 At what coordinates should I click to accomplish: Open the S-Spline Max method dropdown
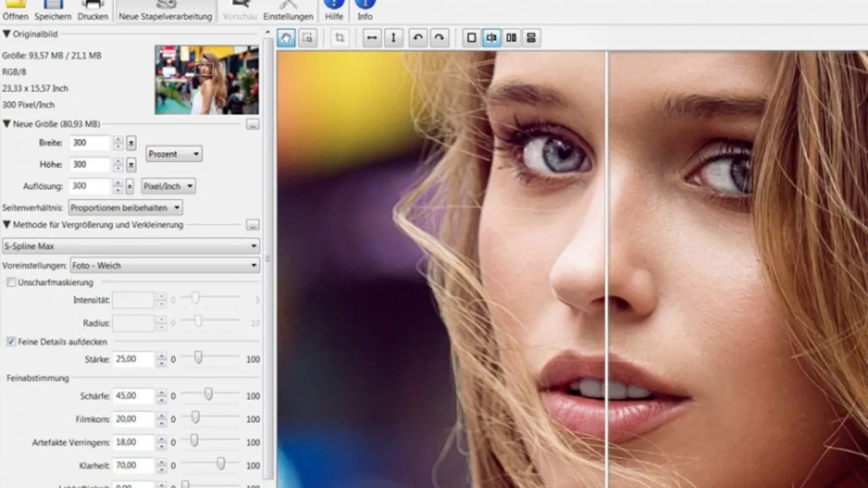[131, 246]
